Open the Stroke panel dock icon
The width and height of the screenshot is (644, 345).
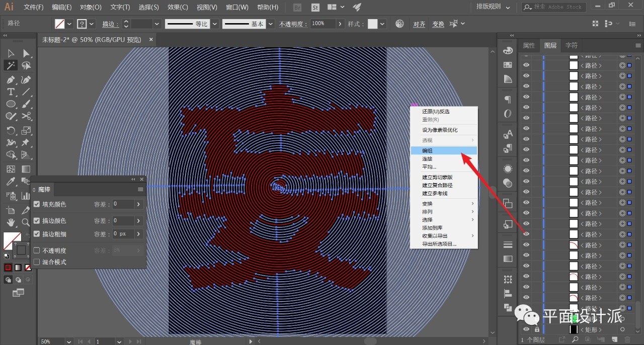508,245
